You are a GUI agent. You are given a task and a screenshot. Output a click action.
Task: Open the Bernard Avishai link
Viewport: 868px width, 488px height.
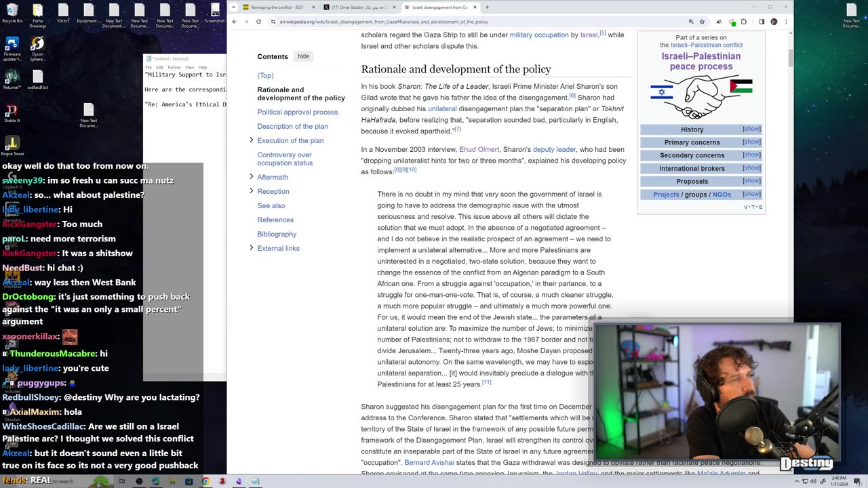click(x=429, y=463)
